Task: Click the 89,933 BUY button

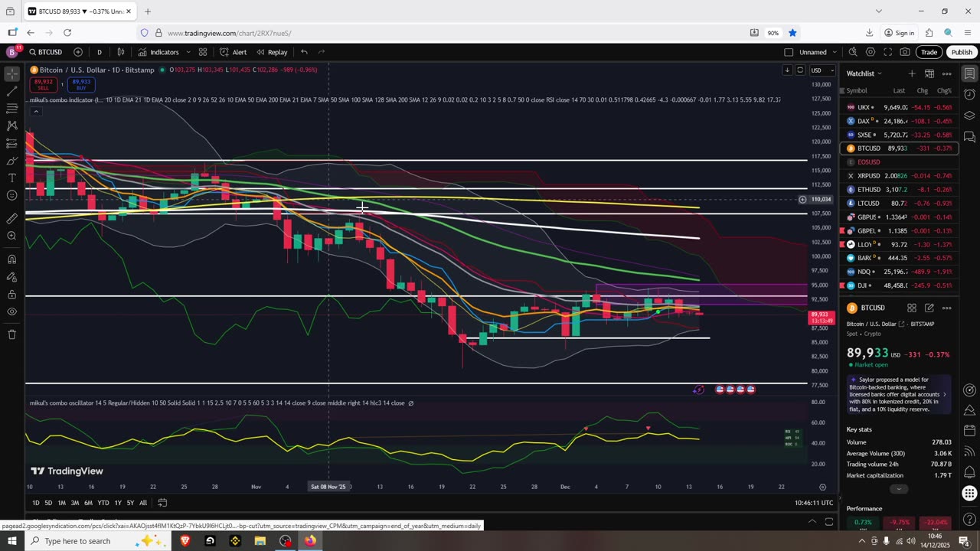Action: [x=80, y=84]
